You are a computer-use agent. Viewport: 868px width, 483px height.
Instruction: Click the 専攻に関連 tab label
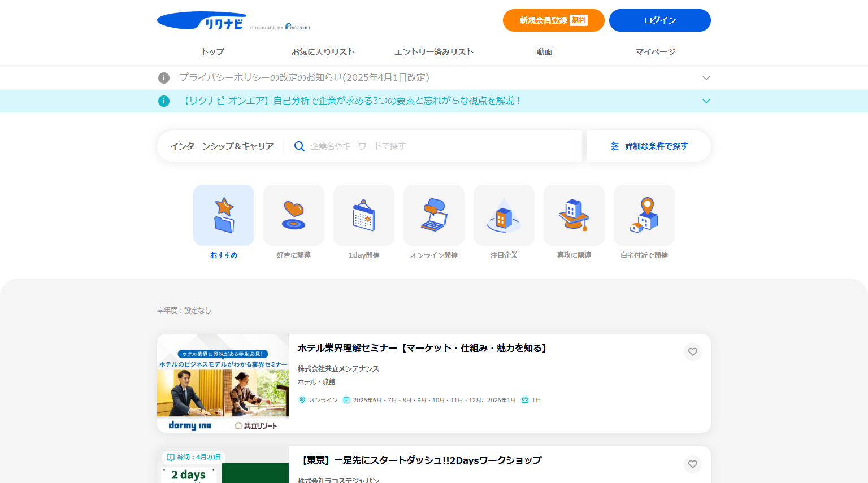pos(574,255)
